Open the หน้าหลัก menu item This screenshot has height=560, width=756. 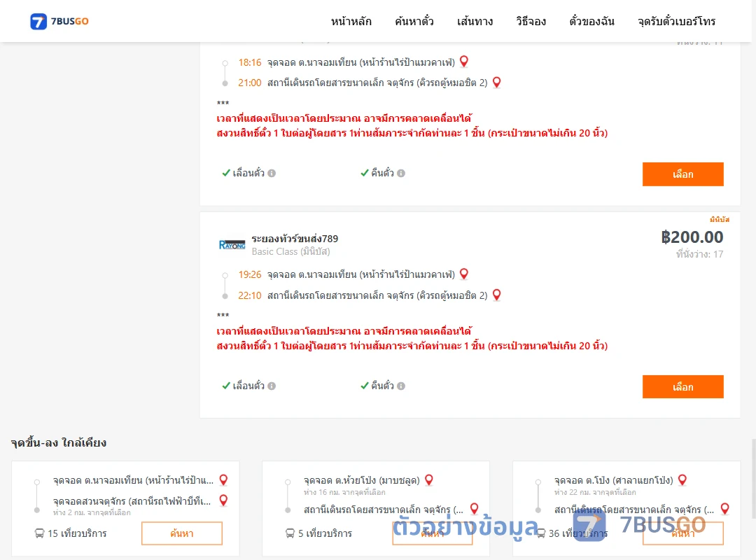click(351, 21)
